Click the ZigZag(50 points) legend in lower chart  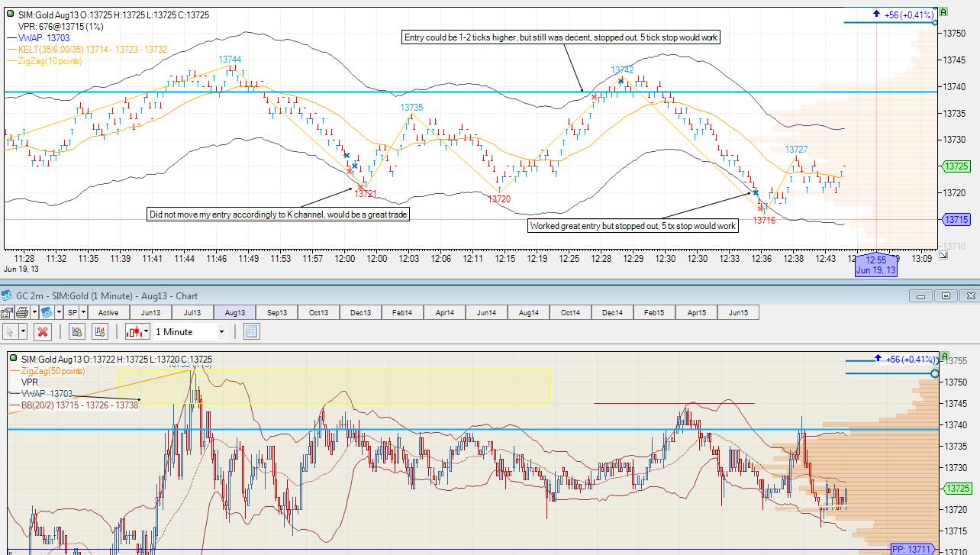click(48, 371)
